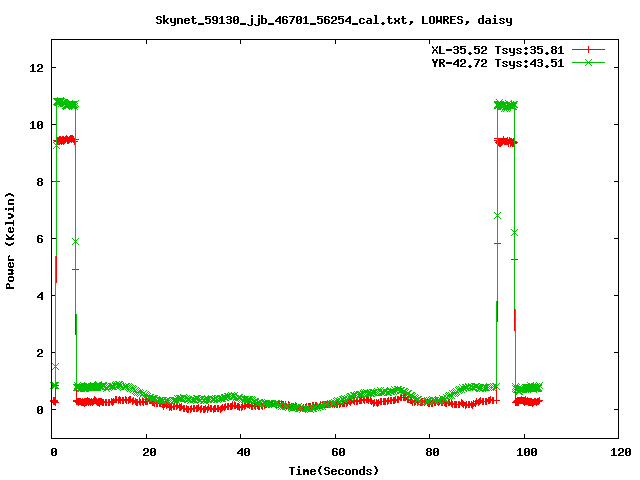The image size is (640, 480).
Task: Click the x-axis tick label 20
Action: coord(149,452)
